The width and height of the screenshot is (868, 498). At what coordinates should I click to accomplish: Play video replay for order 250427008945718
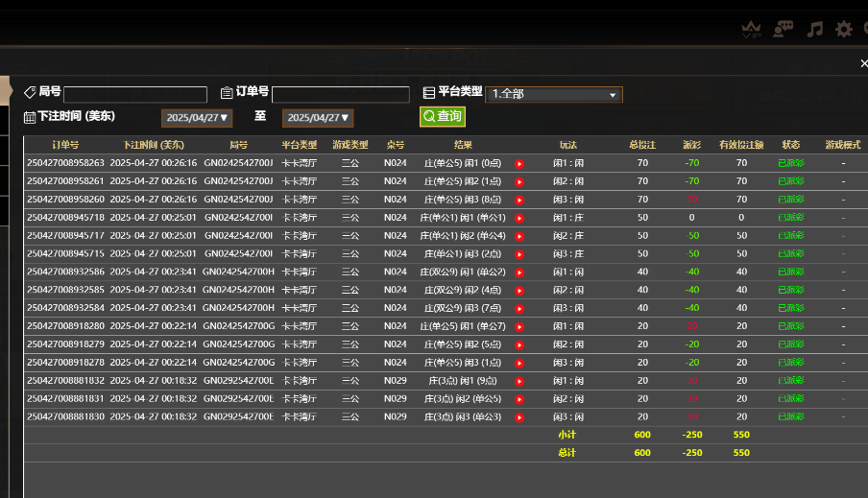(x=518, y=218)
